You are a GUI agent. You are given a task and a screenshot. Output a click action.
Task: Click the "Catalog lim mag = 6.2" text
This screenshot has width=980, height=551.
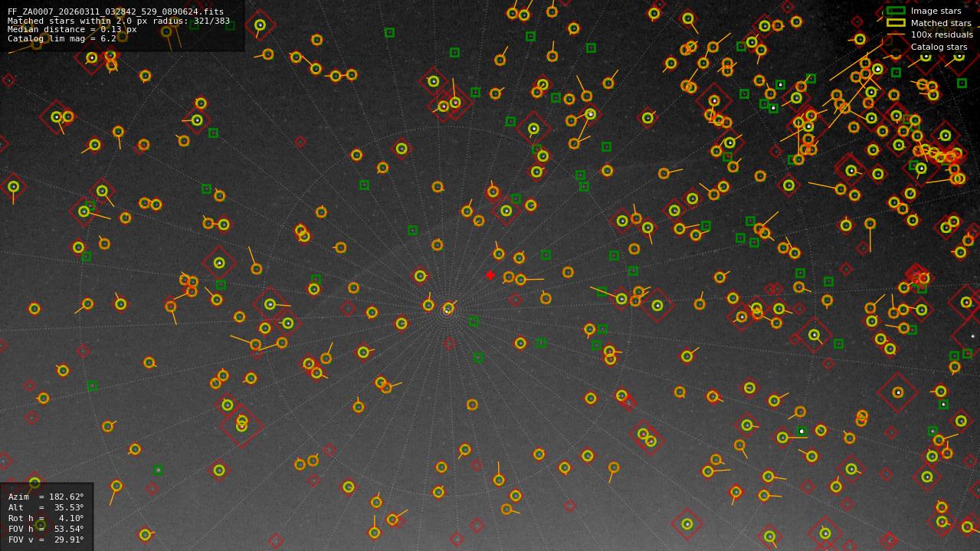[x=62, y=38]
